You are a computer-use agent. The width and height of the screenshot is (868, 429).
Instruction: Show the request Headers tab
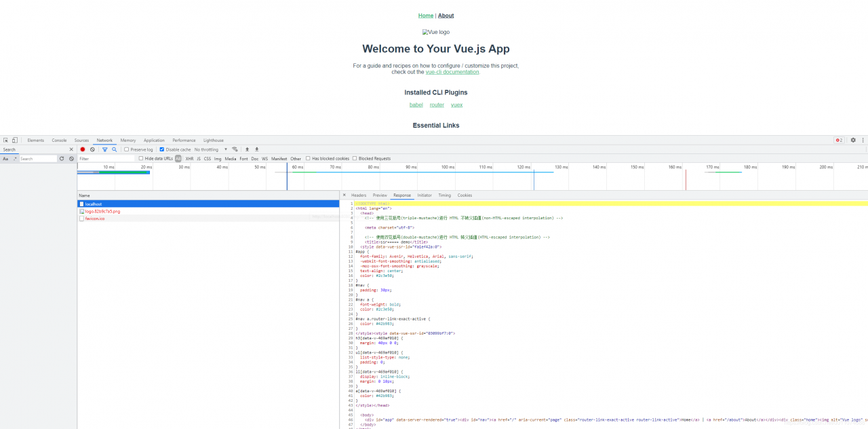(x=359, y=195)
